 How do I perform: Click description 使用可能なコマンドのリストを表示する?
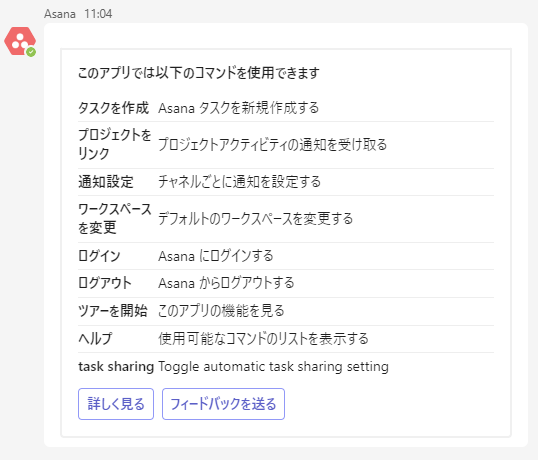(263, 339)
